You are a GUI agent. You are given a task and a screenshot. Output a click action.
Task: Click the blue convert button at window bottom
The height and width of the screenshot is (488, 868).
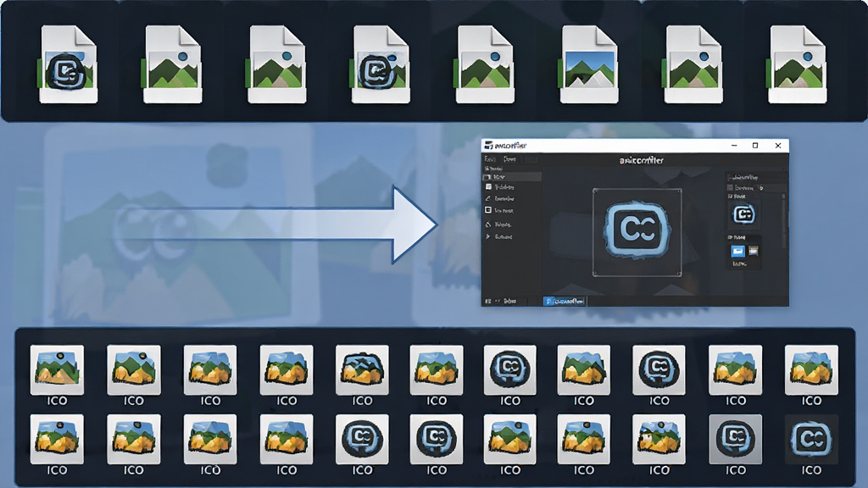coord(565,301)
